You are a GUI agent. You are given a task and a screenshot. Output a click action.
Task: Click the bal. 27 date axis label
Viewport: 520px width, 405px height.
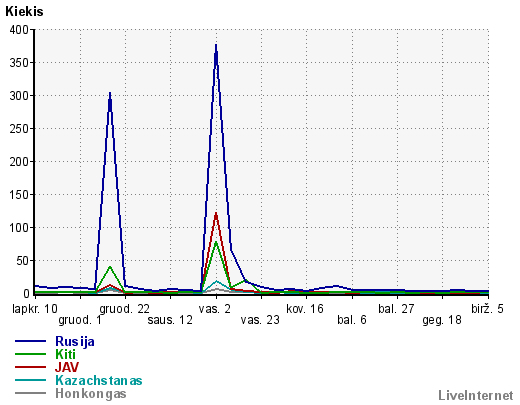(x=396, y=309)
